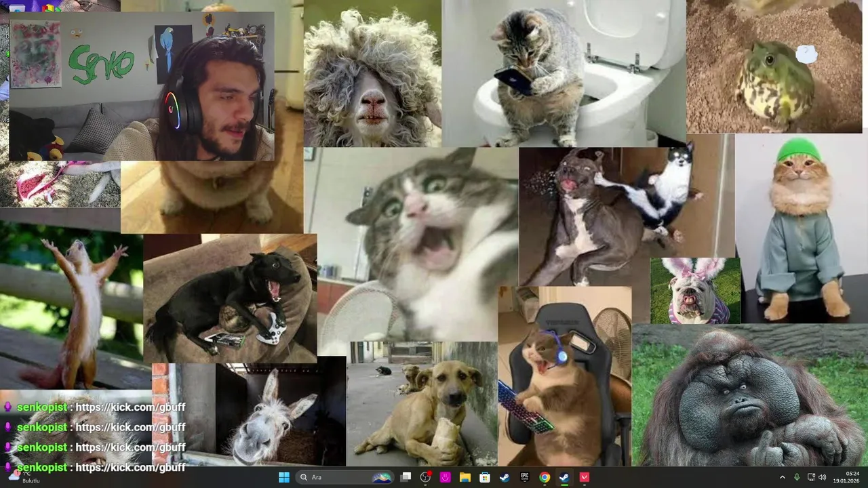Image resolution: width=868 pixels, height=488 pixels.
Task: Switch to Google Chrome on the taskbar
Action: pyautogui.click(x=545, y=477)
